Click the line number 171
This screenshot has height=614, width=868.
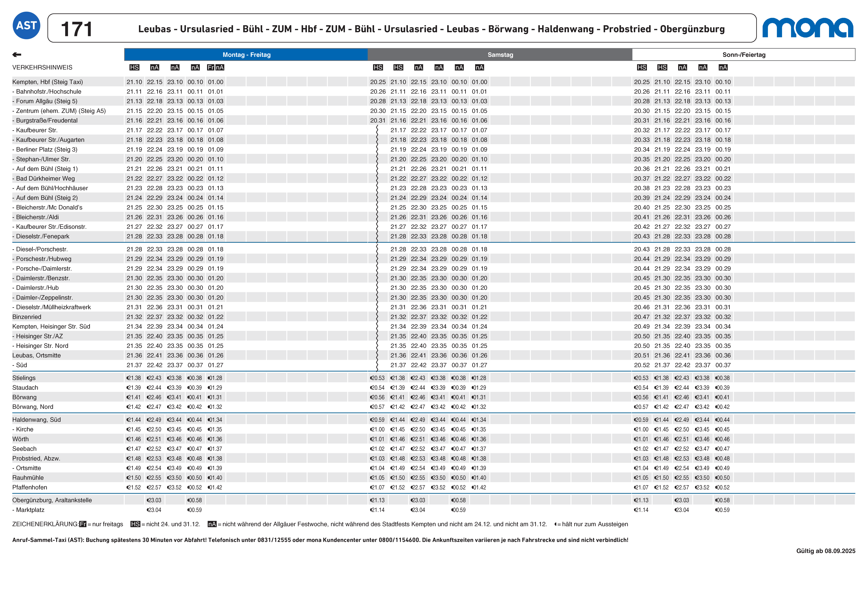point(77,29)
